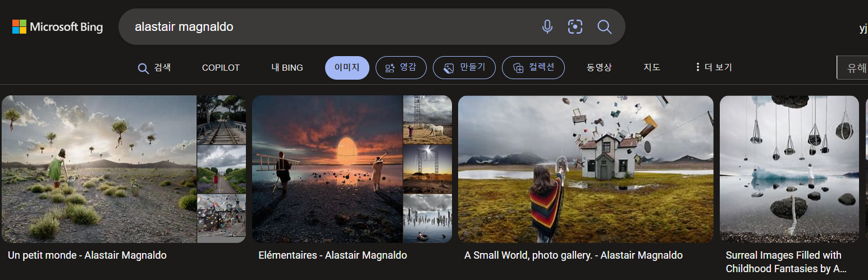Open Un petit monde main image
Viewport: 868px width, 280px height.
coord(99,169)
